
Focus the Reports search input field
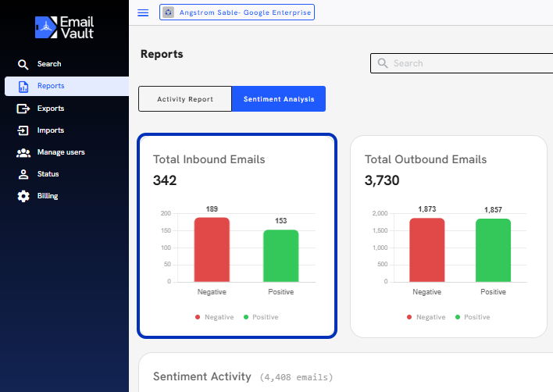tap(462, 63)
